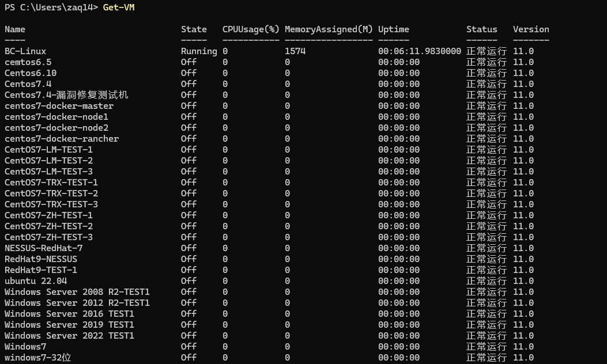Select the CentOS7-TRX-TEST-2 row name
This screenshot has height=364, width=607.
(x=51, y=194)
